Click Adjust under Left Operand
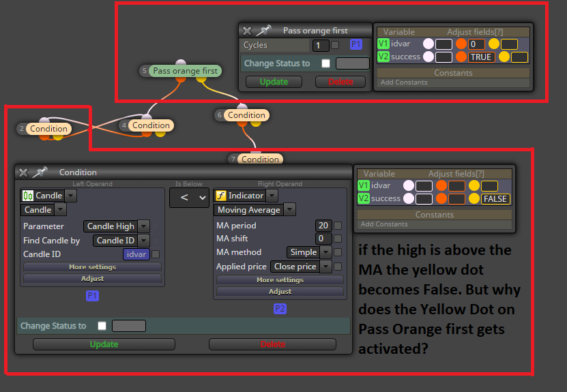 pos(93,279)
